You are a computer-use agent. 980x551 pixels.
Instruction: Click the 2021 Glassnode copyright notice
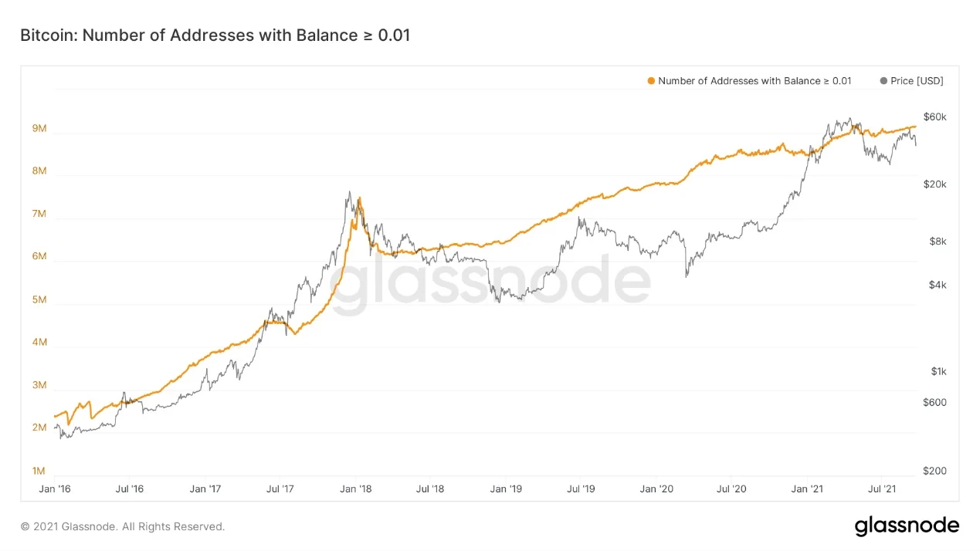[x=123, y=526]
